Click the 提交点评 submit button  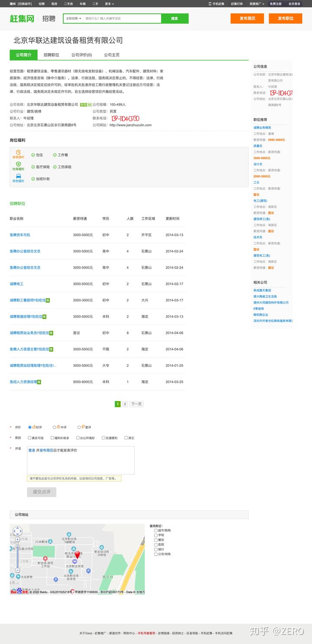coord(42,492)
